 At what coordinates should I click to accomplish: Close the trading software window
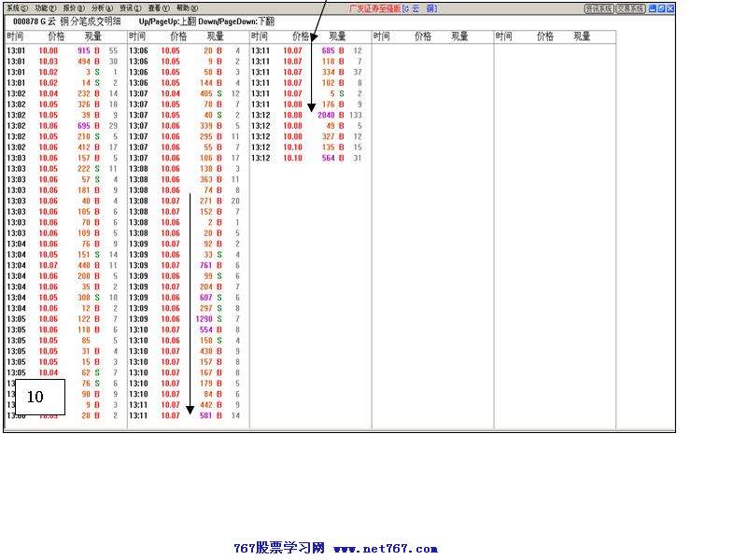coord(669,8)
